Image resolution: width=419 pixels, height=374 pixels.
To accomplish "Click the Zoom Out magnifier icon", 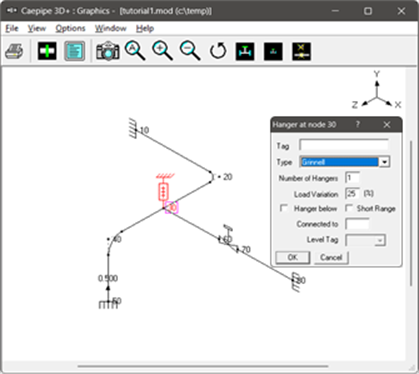I will pyautogui.click(x=190, y=51).
